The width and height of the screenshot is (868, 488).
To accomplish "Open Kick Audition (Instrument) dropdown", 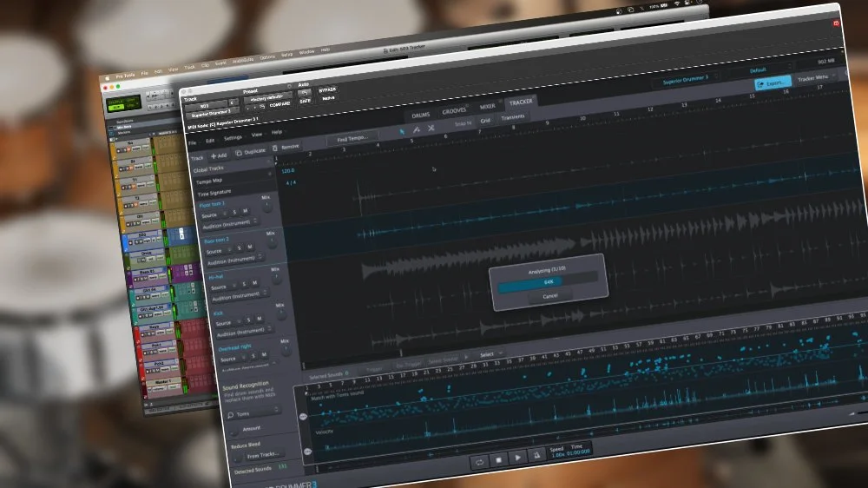I will click(x=243, y=333).
